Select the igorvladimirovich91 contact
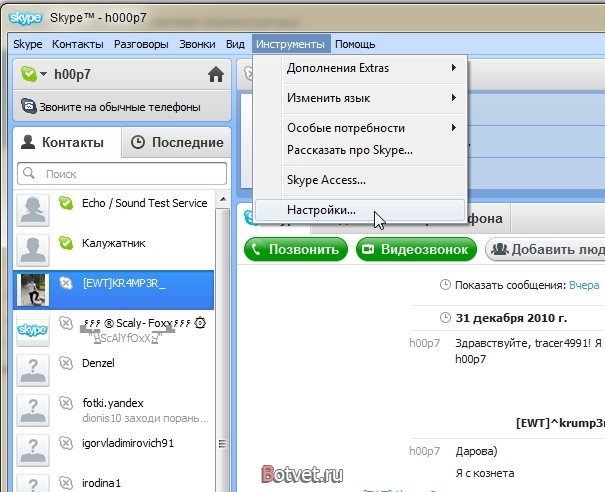The height and width of the screenshot is (492, 605). (x=114, y=450)
